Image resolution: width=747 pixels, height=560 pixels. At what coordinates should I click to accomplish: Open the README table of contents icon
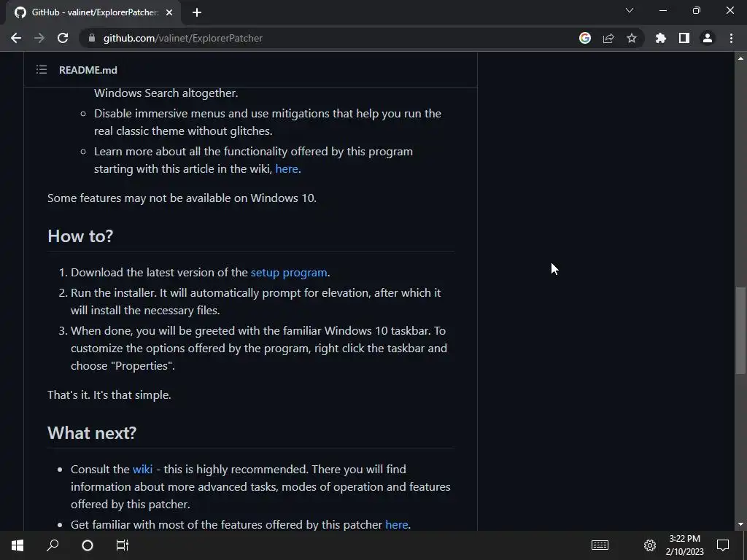tap(42, 70)
